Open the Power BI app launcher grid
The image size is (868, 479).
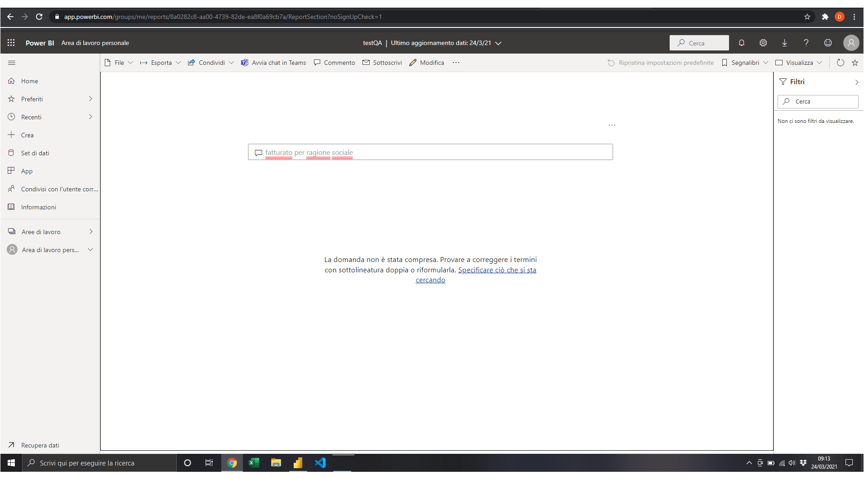click(x=11, y=43)
